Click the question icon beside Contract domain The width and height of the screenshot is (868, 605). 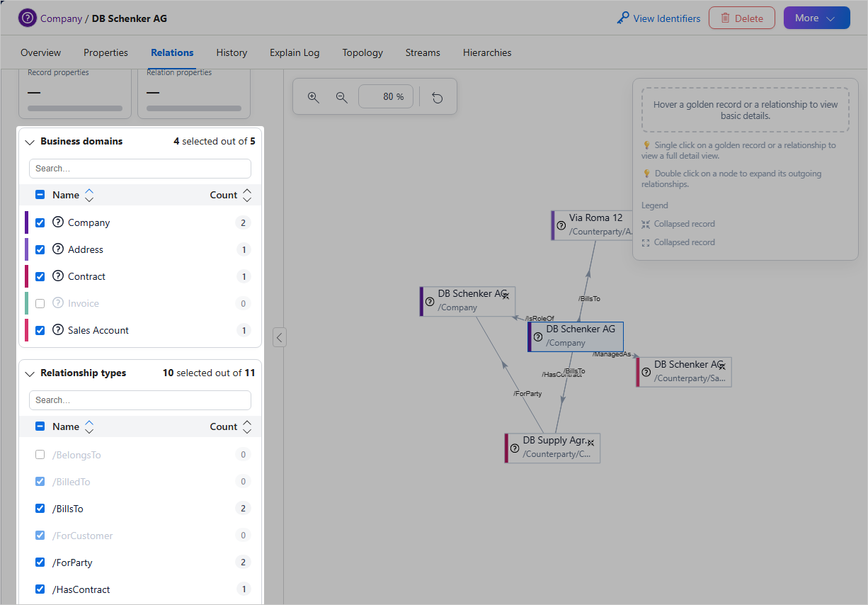58,276
